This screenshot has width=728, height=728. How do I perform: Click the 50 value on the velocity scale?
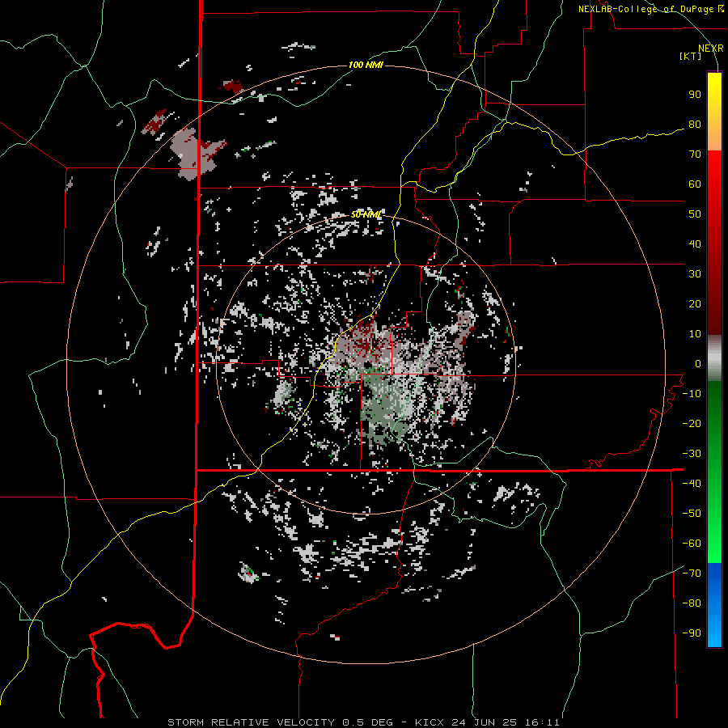[x=695, y=214]
